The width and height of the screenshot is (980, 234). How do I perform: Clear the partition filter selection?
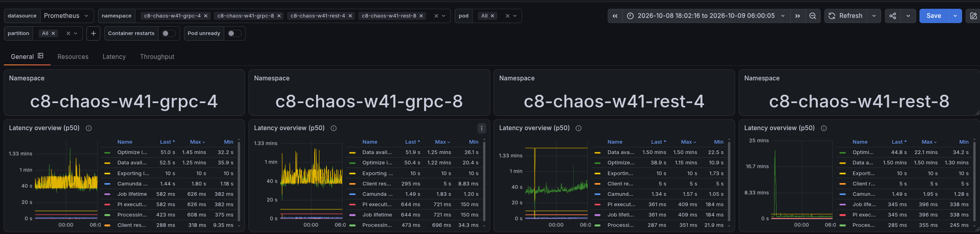coord(68,33)
